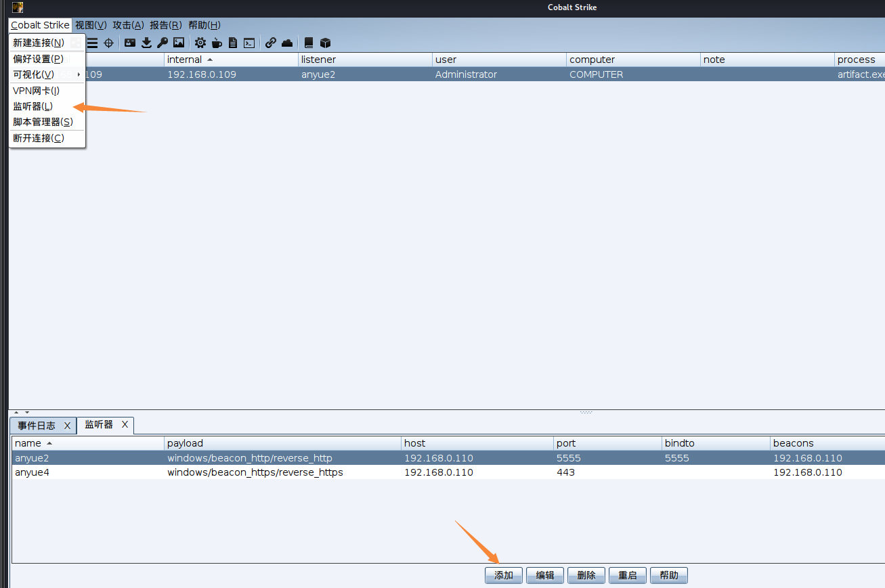Sort sessions by computer column
885x588 pixels.
(634, 60)
